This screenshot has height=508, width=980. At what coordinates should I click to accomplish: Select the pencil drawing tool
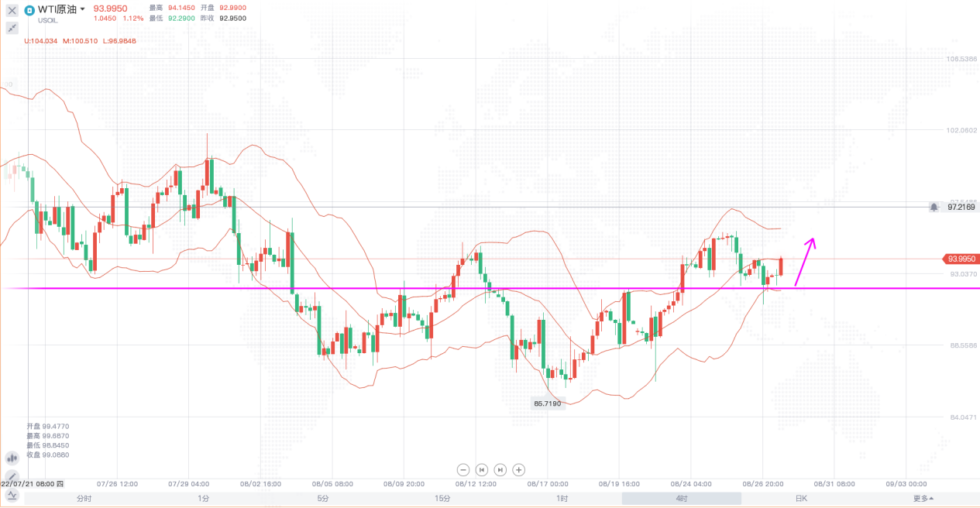12,476
